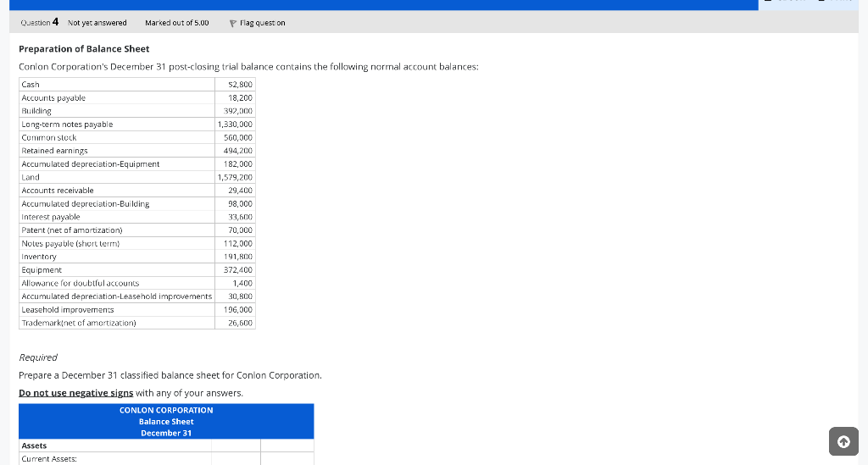
Task: Click the Accounts receivable value 29,400
Action: click(240, 191)
